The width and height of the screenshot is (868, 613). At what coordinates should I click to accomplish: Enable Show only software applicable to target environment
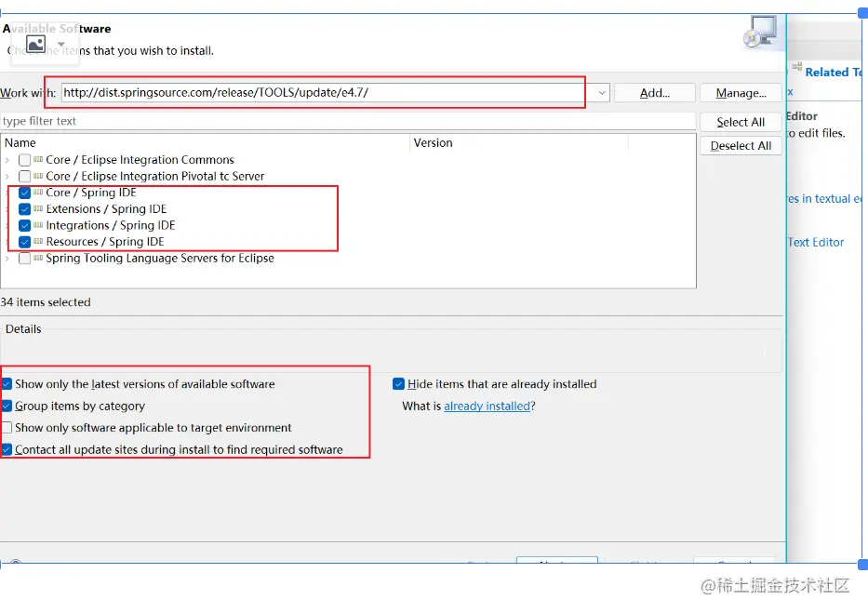(x=7, y=428)
